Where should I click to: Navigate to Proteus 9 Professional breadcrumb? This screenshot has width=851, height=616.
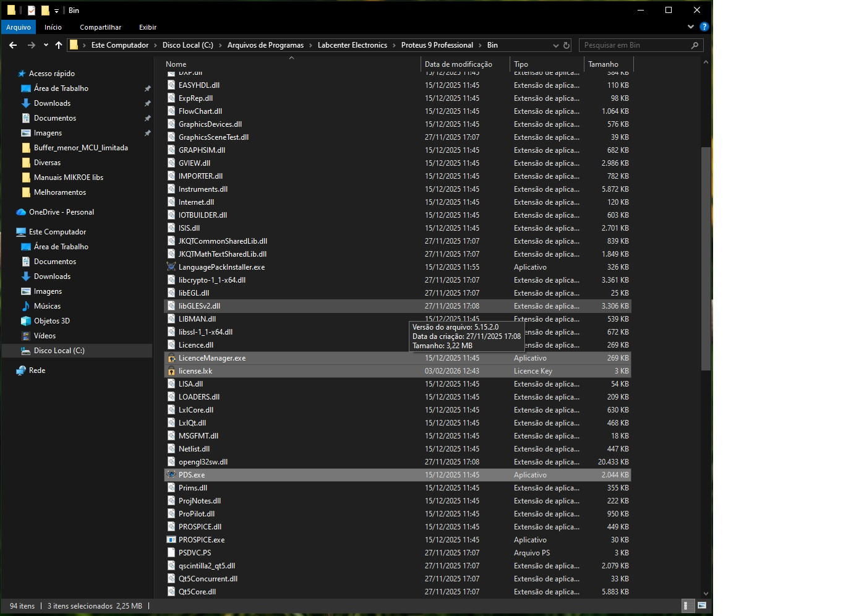click(437, 45)
